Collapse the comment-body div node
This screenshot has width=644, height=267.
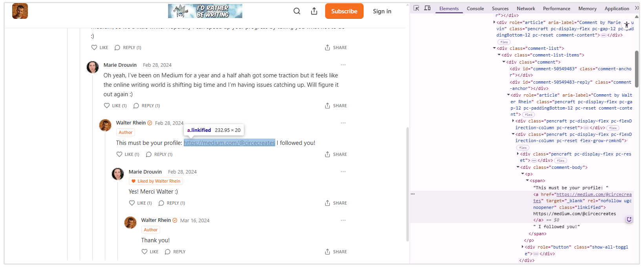(518, 167)
